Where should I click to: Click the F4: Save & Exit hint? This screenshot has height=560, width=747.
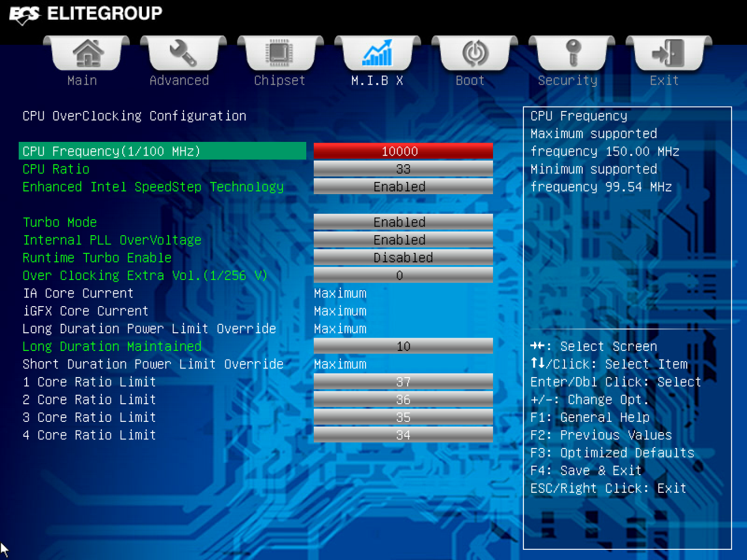tap(586, 470)
